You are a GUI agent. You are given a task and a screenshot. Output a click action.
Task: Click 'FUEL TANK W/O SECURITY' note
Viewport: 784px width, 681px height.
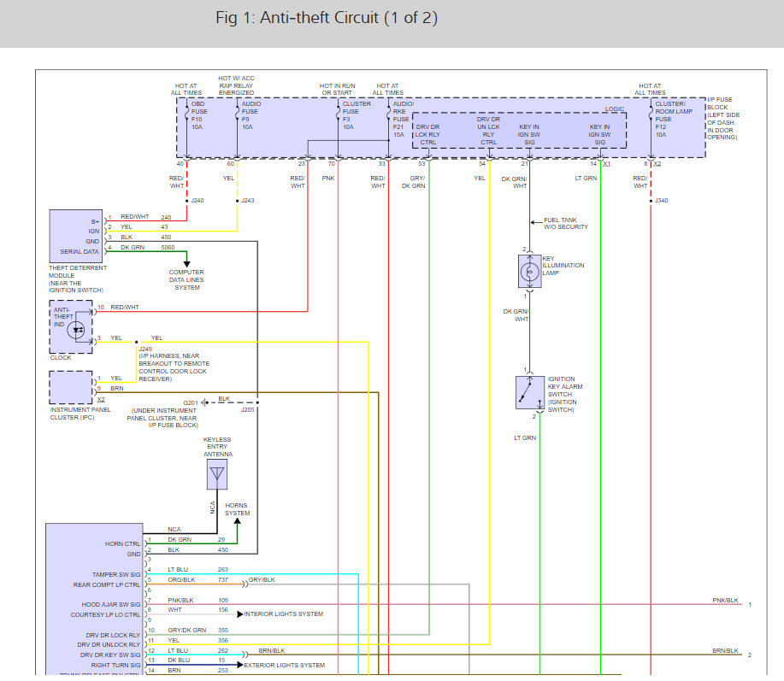(566, 223)
